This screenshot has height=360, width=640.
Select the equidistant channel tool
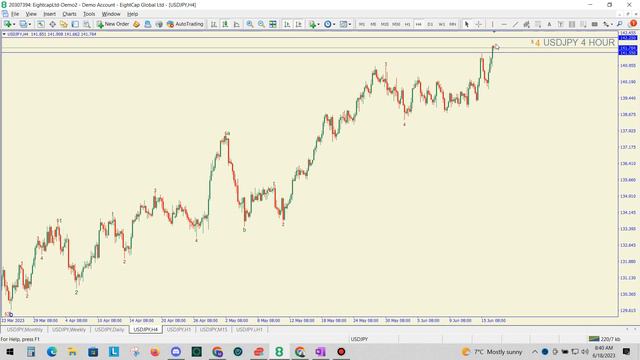[x=527, y=24]
